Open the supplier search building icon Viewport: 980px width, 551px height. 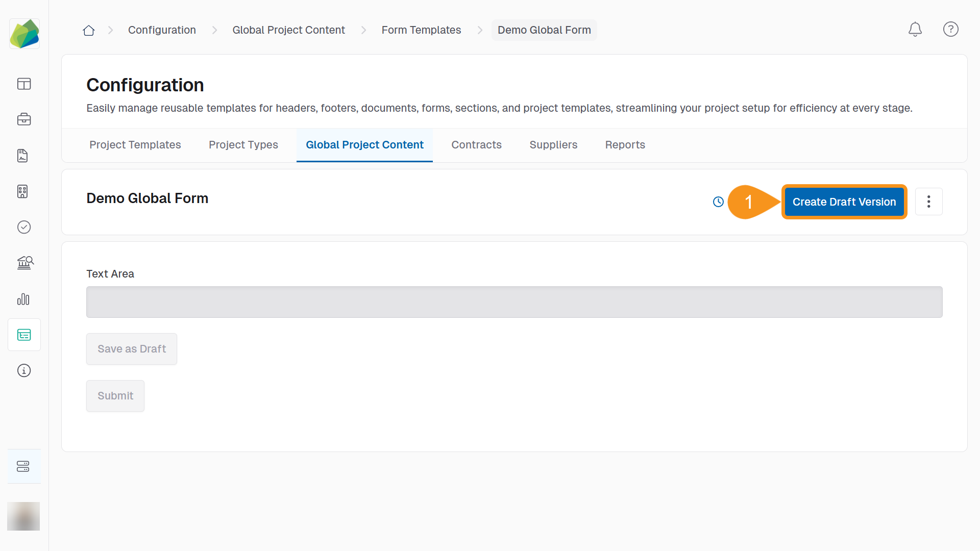pos(24,263)
